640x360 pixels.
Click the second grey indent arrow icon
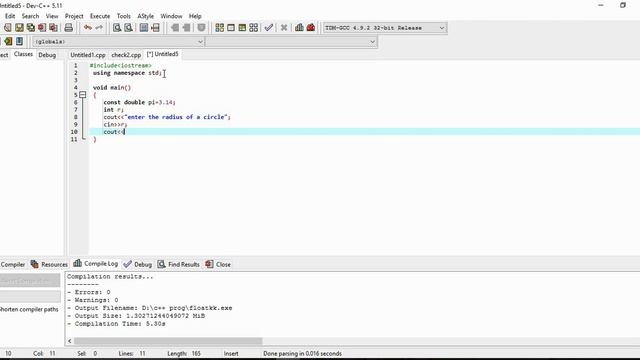pos(186,28)
